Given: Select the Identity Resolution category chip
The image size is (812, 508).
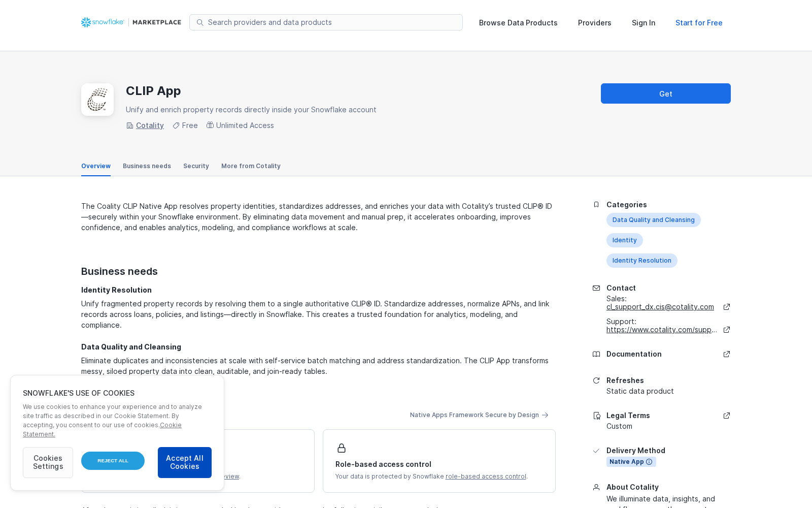Looking at the screenshot, I should point(642,261).
